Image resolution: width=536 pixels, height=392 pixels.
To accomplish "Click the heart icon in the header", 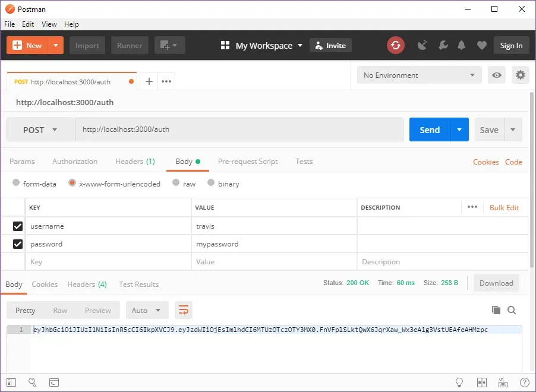I will (x=481, y=45).
